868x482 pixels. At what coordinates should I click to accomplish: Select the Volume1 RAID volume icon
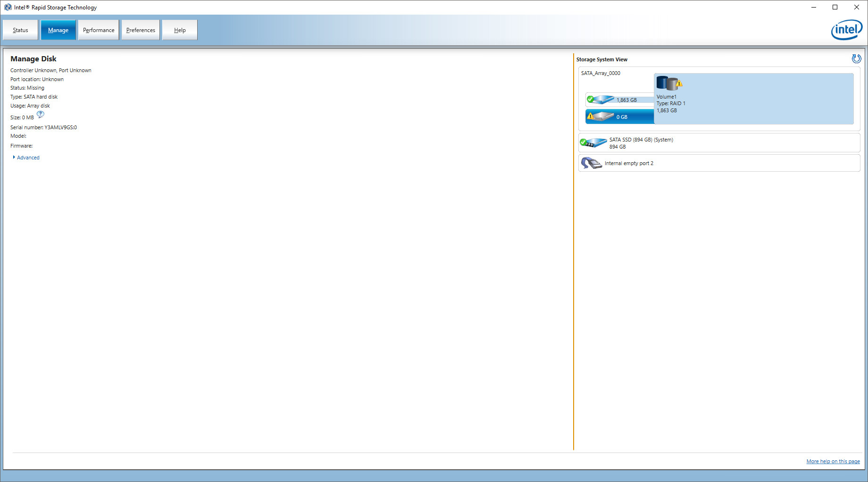pyautogui.click(x=669, y=83)
